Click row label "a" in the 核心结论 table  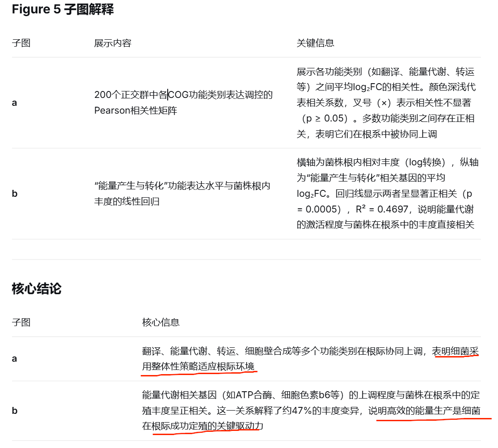pyautogui.click(x=14, y=359)
